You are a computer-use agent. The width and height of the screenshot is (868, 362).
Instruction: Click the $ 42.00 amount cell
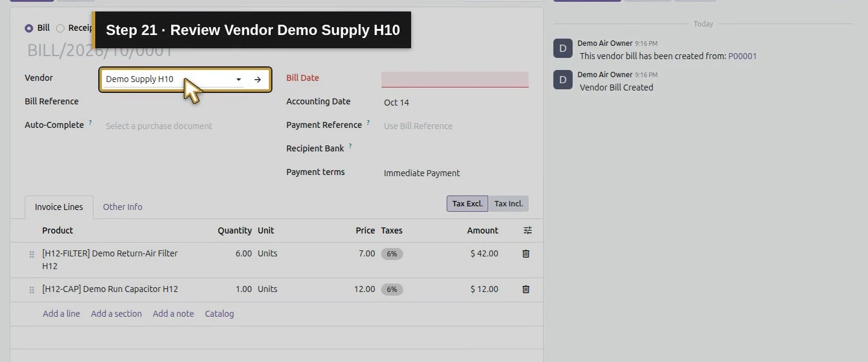pos(485,253)
